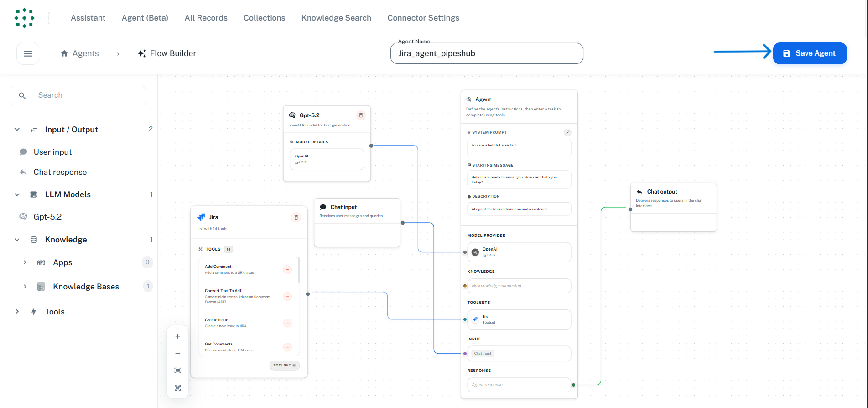868x408 pixels.
Task: Click the Chat input node bubble icon
Action: pos(323,207)
